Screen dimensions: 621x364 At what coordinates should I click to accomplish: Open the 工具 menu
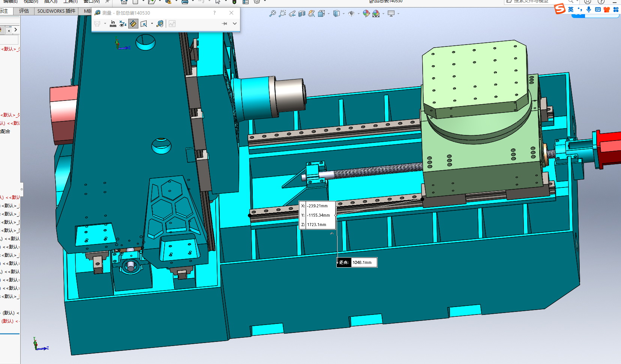pos(70,1)
